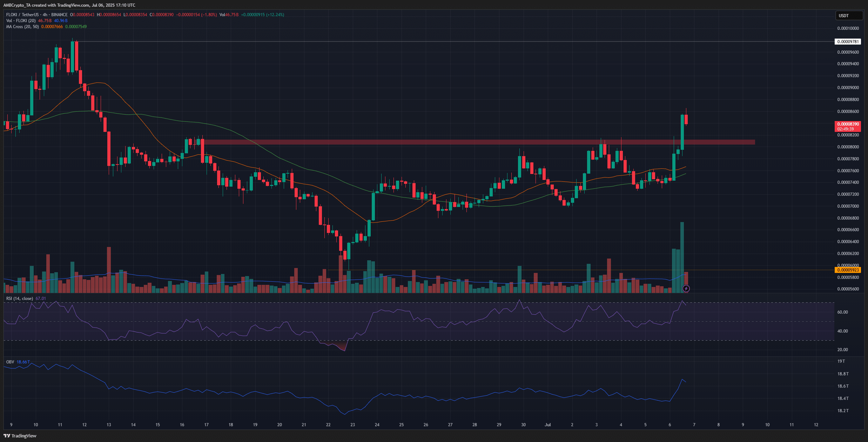Click the OBV value 18.66T

pos(23,361)
